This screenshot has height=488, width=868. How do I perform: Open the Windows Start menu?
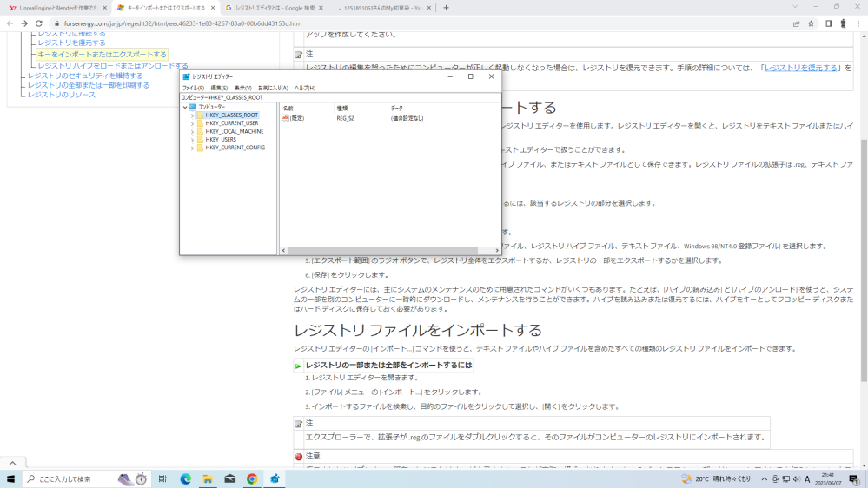10,478
